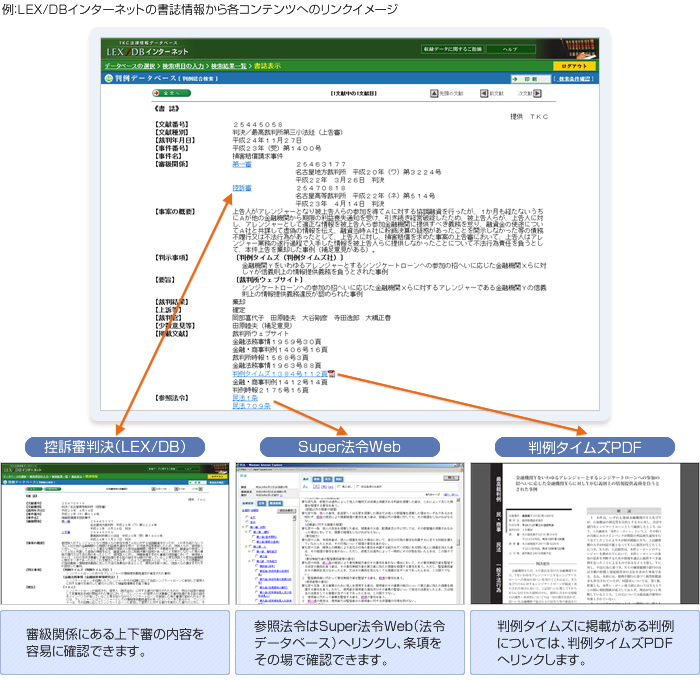Viewport: 700px width, 680px height.
Task: Jump to 先頭の文献 with up-arrow icon
Action: (x=446, y=93)
